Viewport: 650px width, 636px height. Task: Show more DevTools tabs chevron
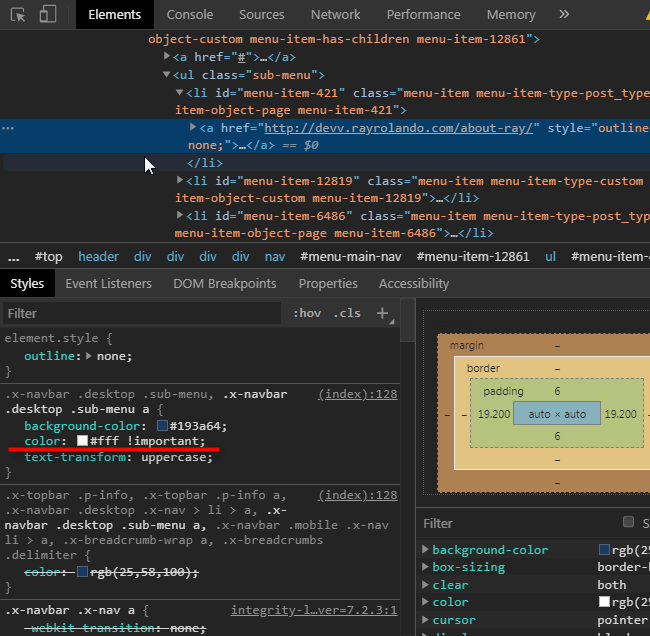(564, 15)
